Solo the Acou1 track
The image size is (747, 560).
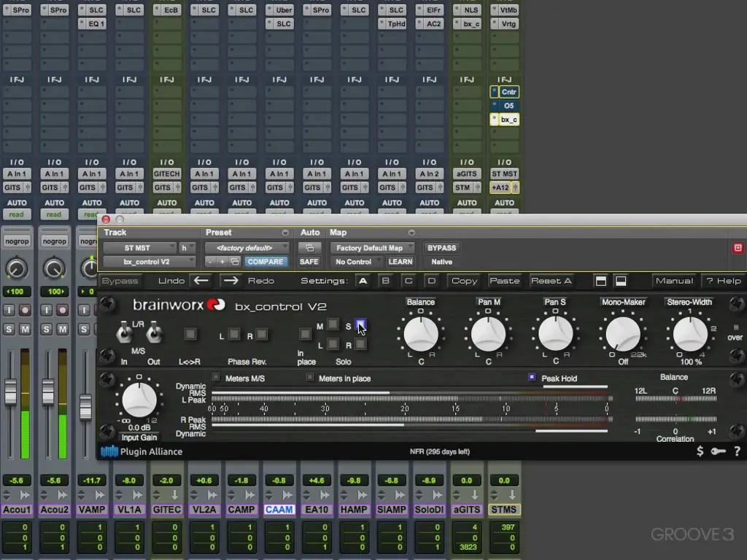pyautogui.click(x=9, y=329)
